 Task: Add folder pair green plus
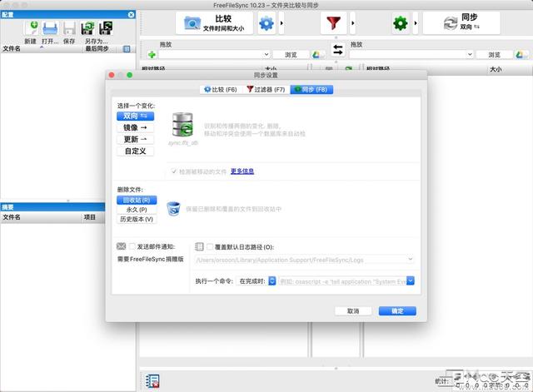(152, 54)
